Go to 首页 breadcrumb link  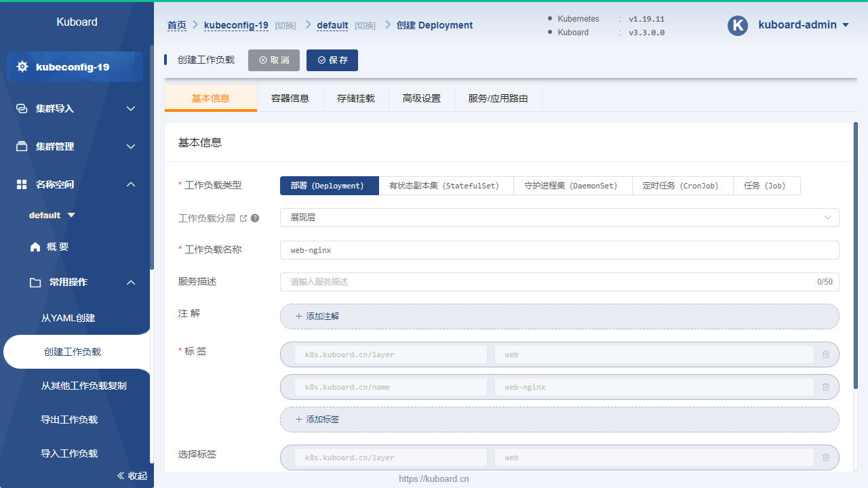coord(177,25)
